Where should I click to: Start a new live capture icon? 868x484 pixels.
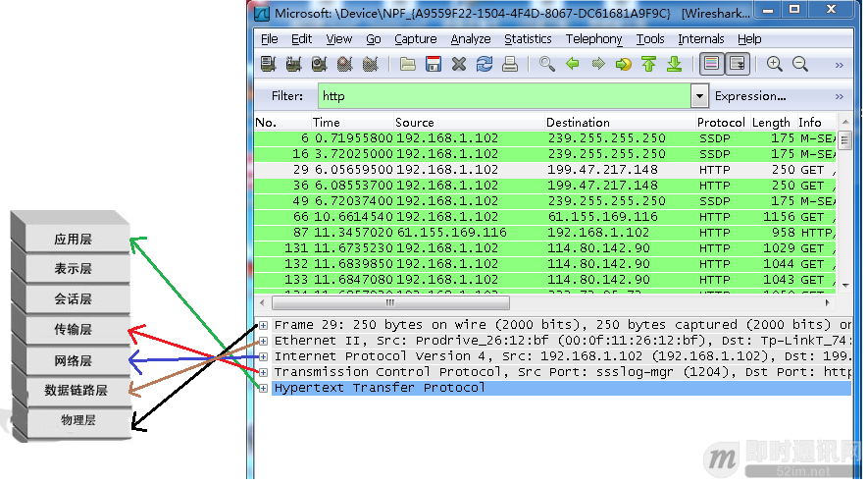pos(319,64)
